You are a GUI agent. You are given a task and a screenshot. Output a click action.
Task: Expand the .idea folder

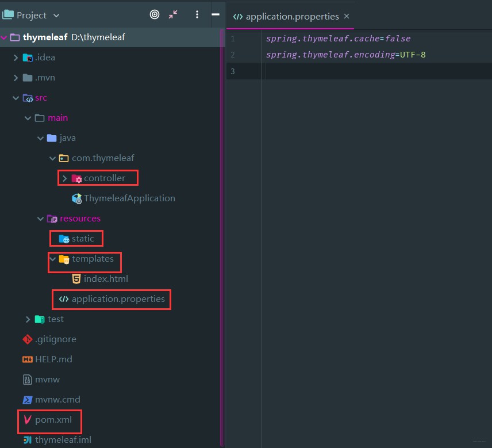click(16, 58)
